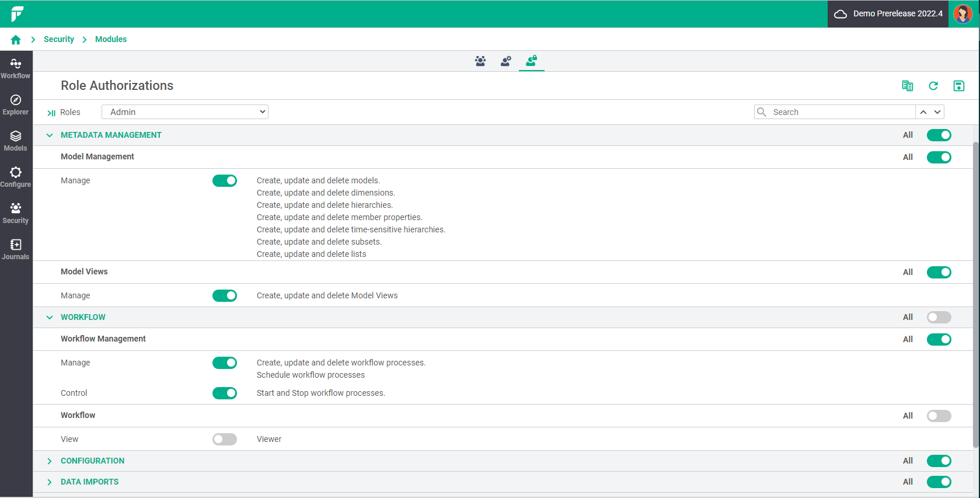980x498 pixels.
Task: Enable All for the Workflow subsection
Action: coord(939,416)
